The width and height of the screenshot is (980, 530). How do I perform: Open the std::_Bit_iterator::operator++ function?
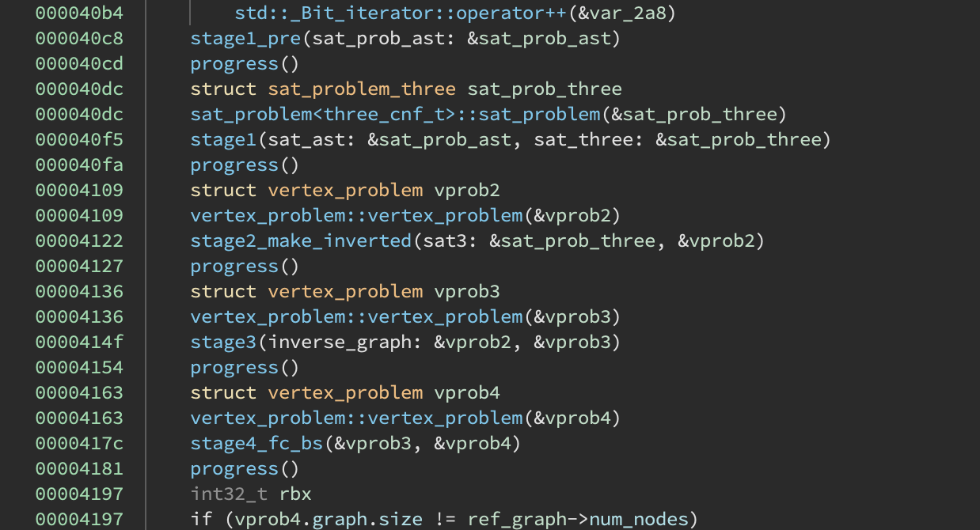401,13
